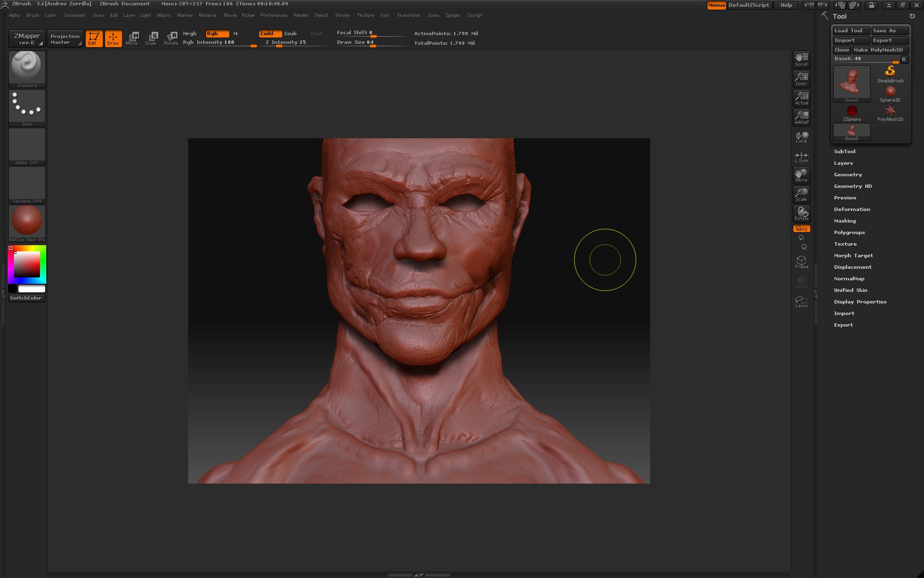Disable the Rgb paint toggle
Screen dimensions: 924x578
click(217, 33)
